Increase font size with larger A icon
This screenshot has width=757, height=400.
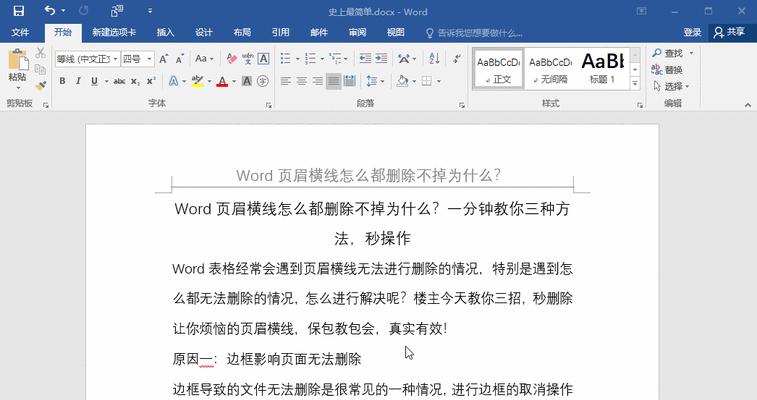click(164, 59)
